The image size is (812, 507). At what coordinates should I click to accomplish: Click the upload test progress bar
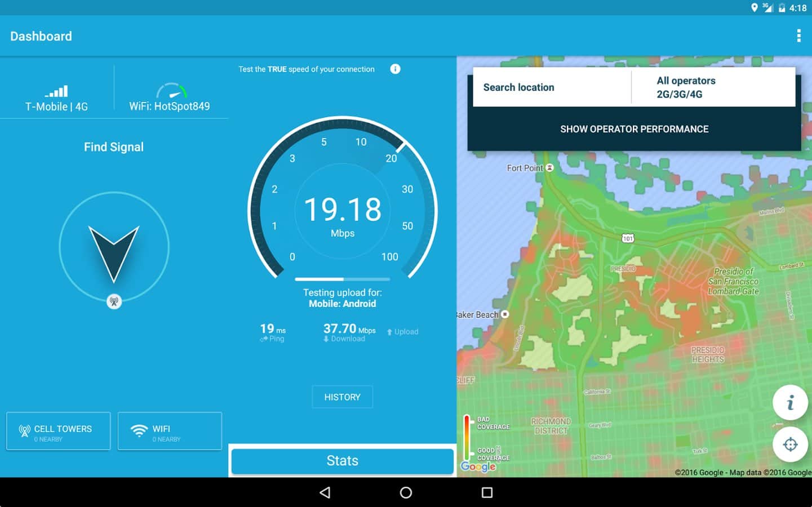342,279
